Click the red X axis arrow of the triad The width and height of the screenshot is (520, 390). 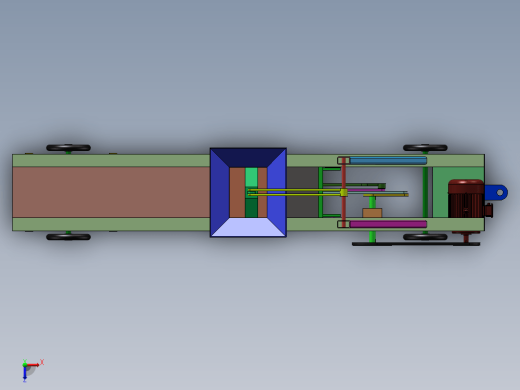coord(33,365)
